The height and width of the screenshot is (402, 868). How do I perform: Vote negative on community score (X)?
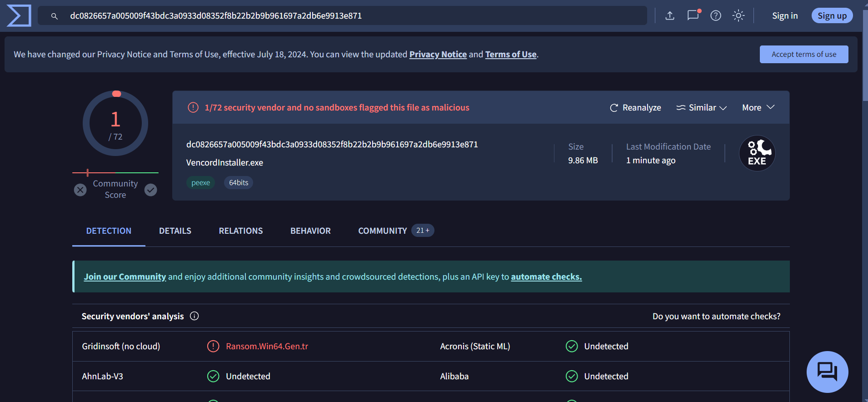tap(80, 190)
